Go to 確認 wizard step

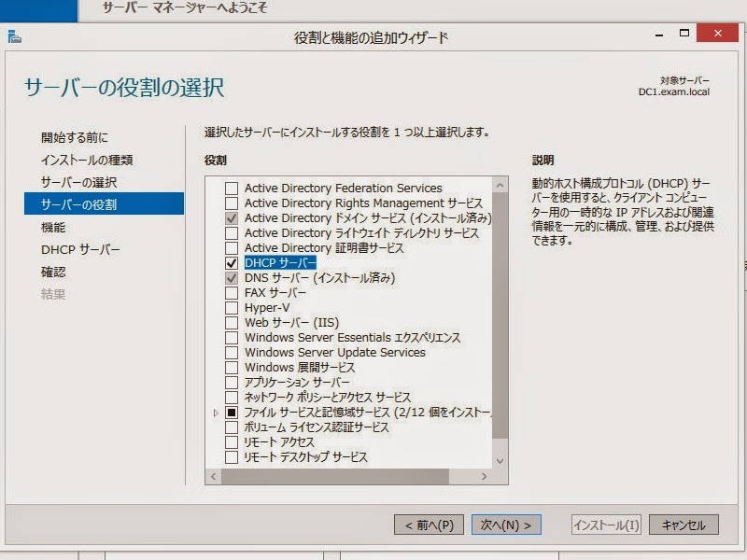53,272
